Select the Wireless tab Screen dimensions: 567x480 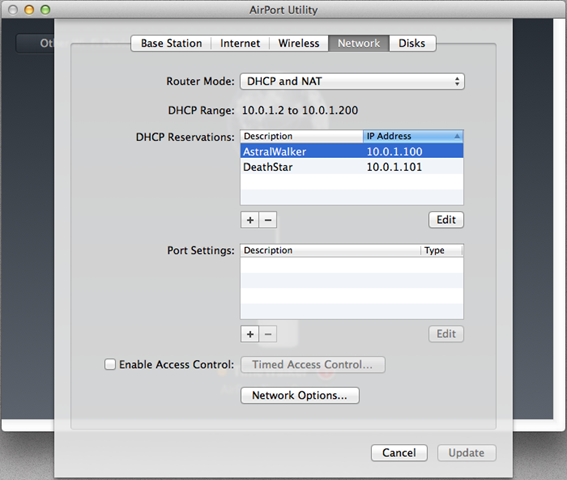299,43
